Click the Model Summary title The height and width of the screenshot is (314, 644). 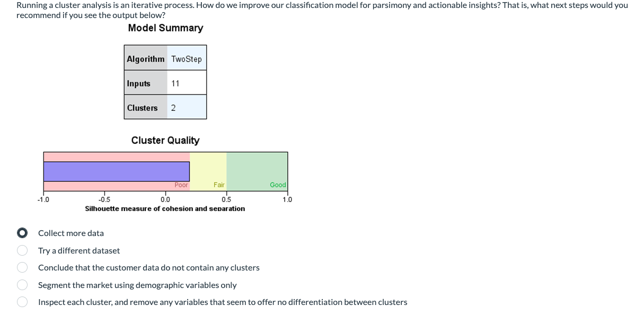165,28
